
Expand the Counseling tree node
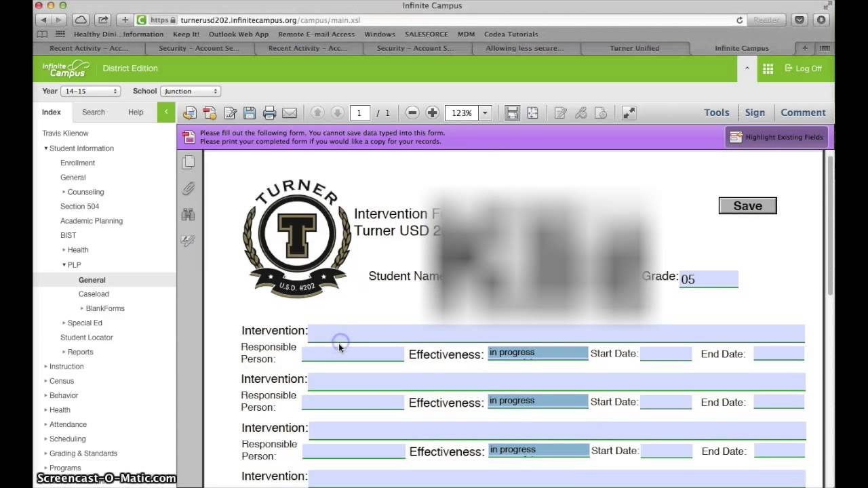pos(64,192)
